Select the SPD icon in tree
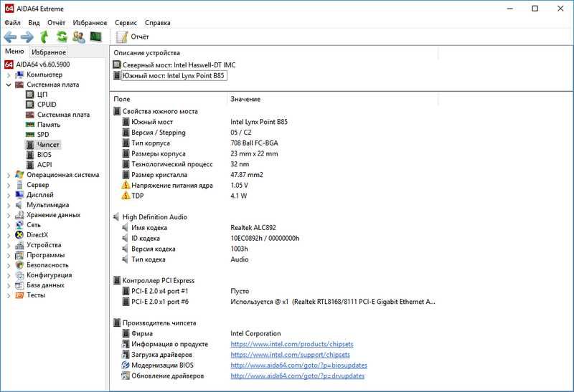 (x=30, y=135)
